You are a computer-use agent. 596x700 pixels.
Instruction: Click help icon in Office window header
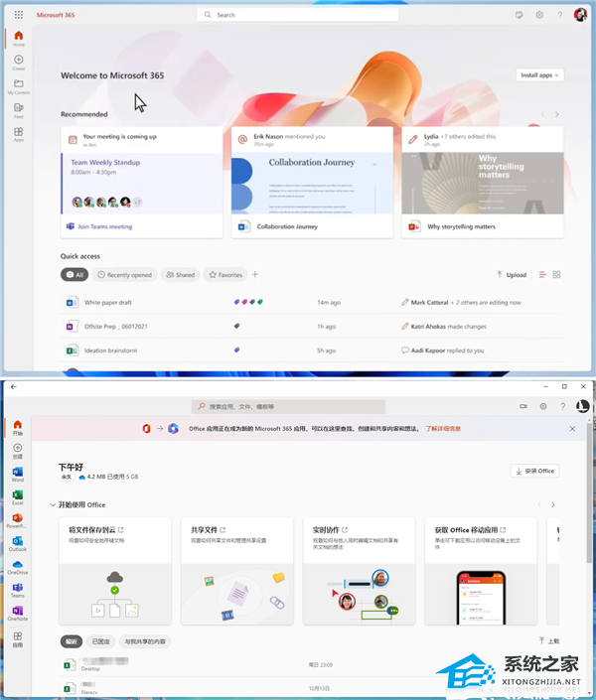(x=563, y=406)
